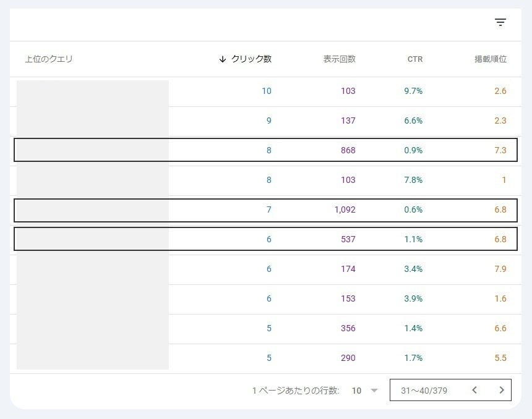Click the row with position 7.9

pyautogui.click(x=265, y=269)
